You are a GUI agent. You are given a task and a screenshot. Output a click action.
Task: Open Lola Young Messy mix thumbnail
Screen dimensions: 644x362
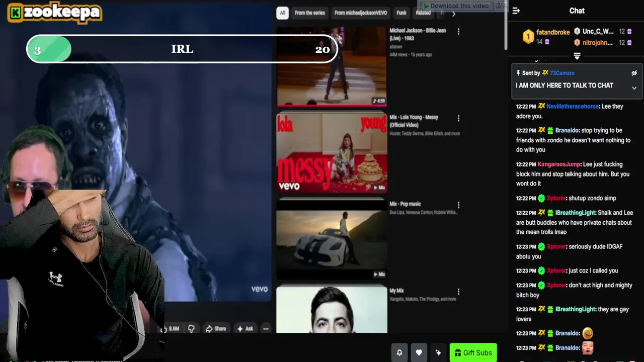pos(332,153)
